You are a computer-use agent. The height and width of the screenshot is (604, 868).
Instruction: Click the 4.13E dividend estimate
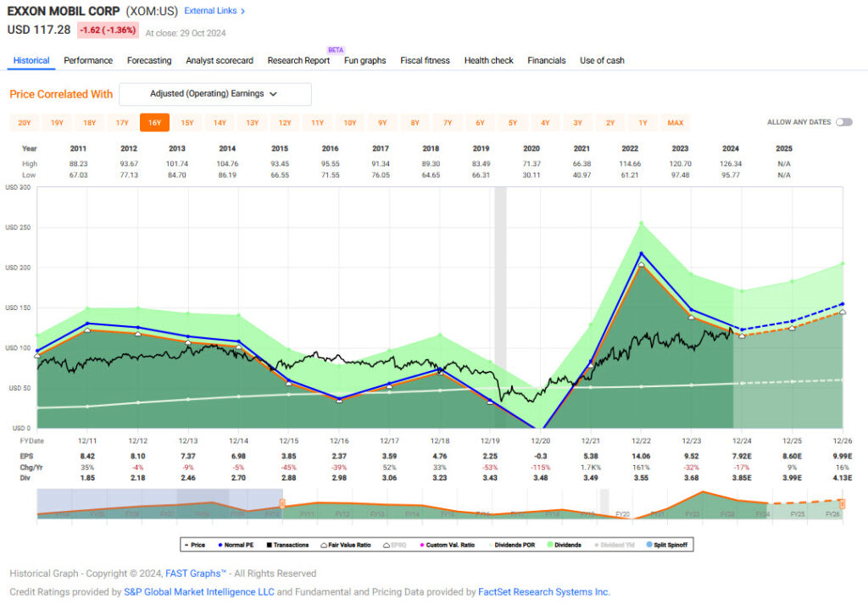842,478
